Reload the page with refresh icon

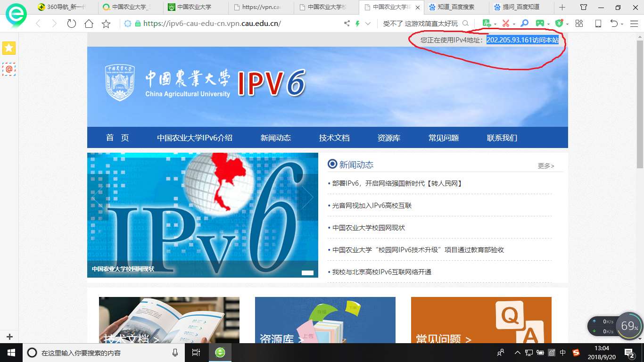[72, 24]
